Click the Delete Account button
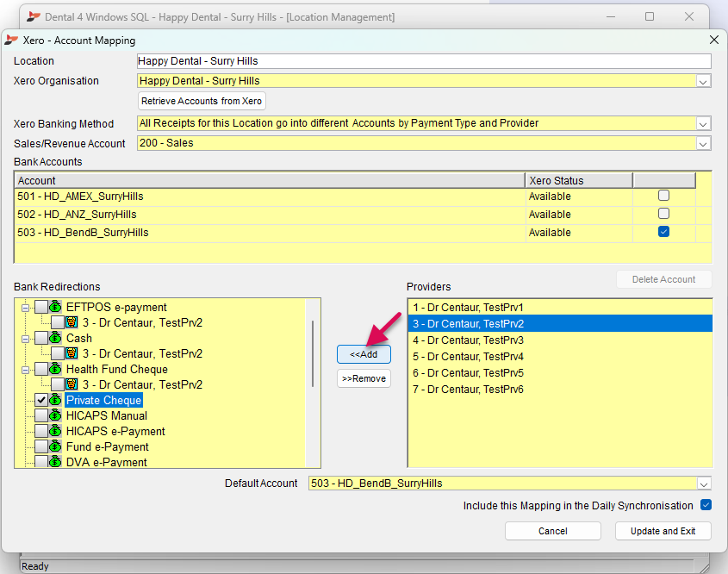The width and height of the screenshot is (728, 574). (x=663, y=279)
